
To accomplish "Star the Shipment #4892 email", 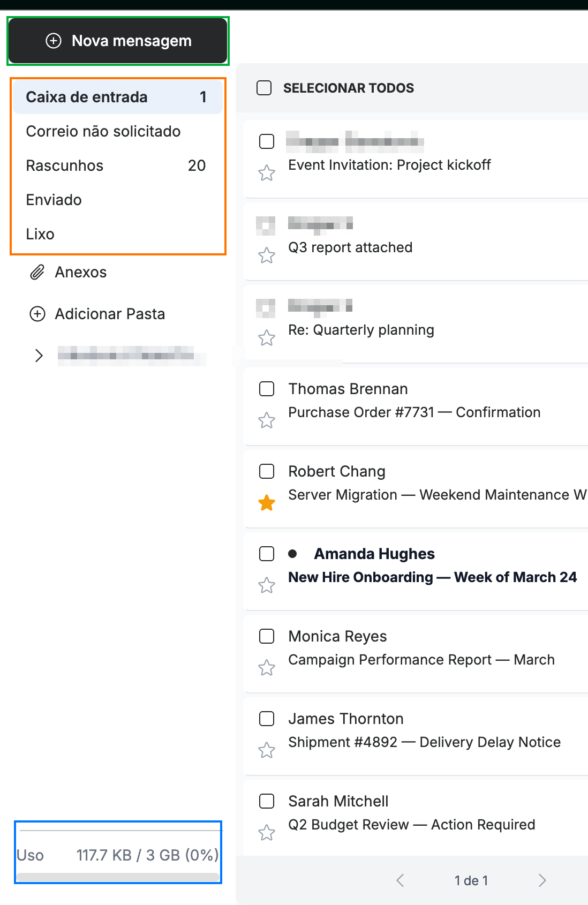I will pyautogui.click(x=267, y=750).
